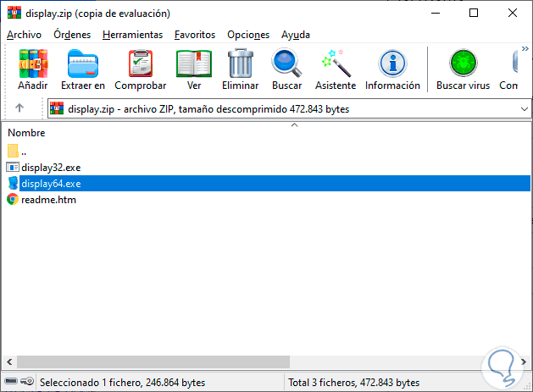The width and height of the screenshot is (533, 392).
Task: Close the display.zip window
Action: coord(513,13)
